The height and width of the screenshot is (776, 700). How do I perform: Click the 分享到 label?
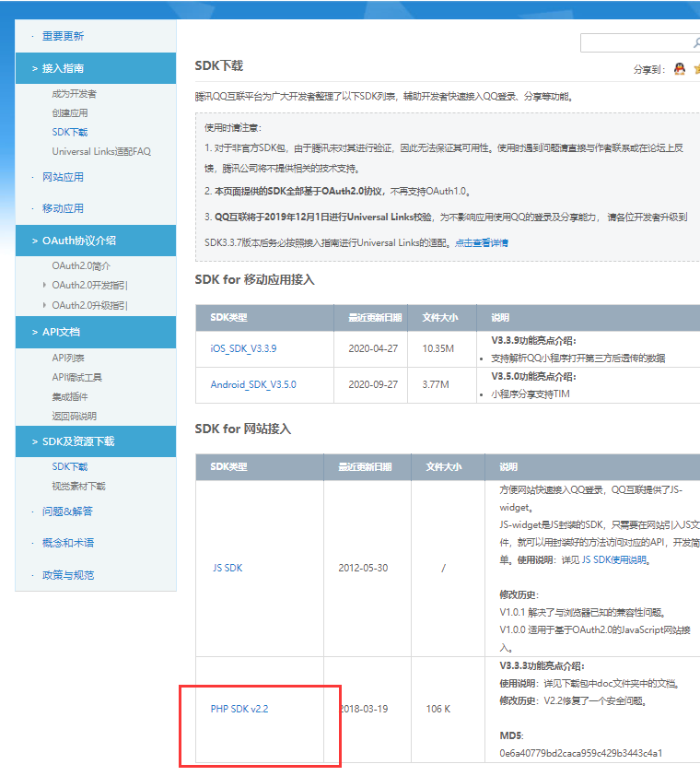(x=649, y=69)
